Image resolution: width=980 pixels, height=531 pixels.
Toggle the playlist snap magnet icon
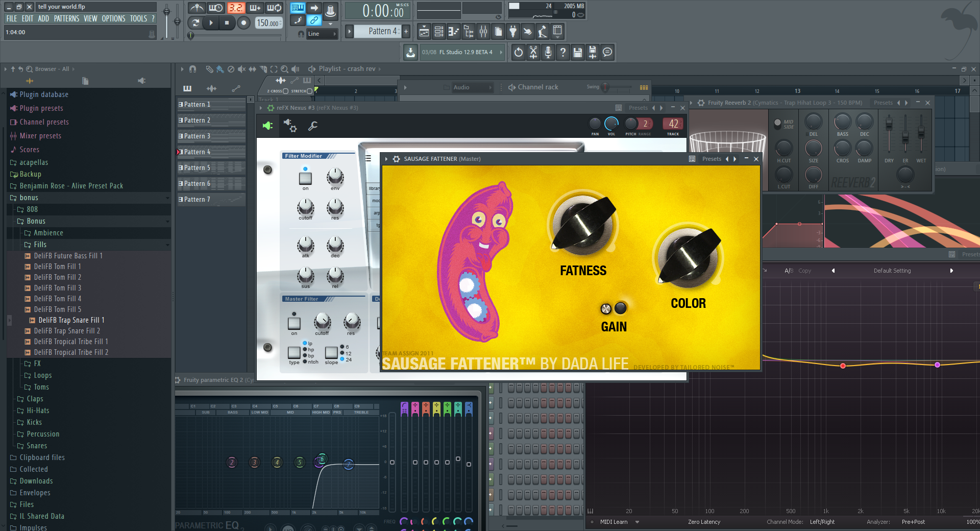[192, 69]
